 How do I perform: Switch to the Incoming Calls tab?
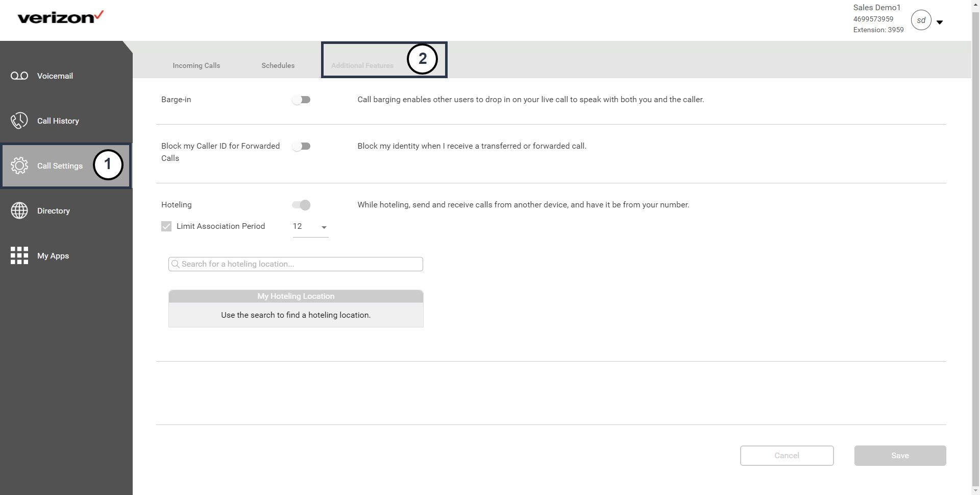[x=196, y=65]
